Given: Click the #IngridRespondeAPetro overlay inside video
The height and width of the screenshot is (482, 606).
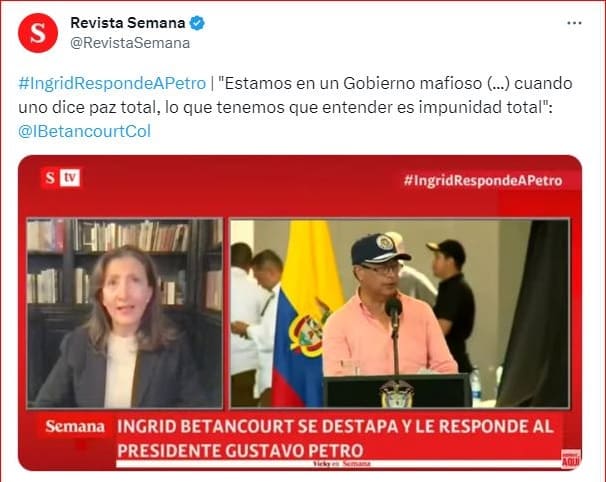Looking at the screenshot, I should [x=483, y=181].
